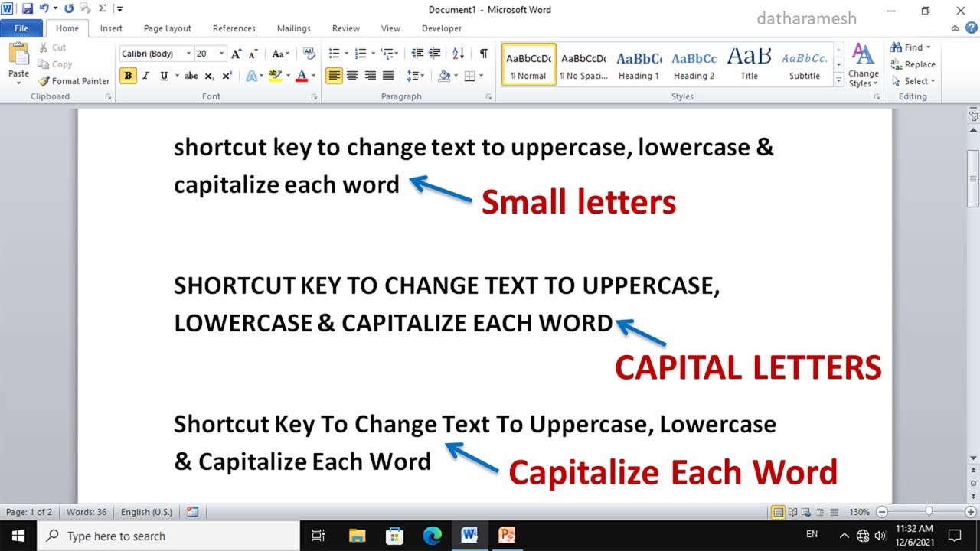Click the Sort A-Z icon
The width and height of the screenshot is (980, 551).
tap(459, 54)
